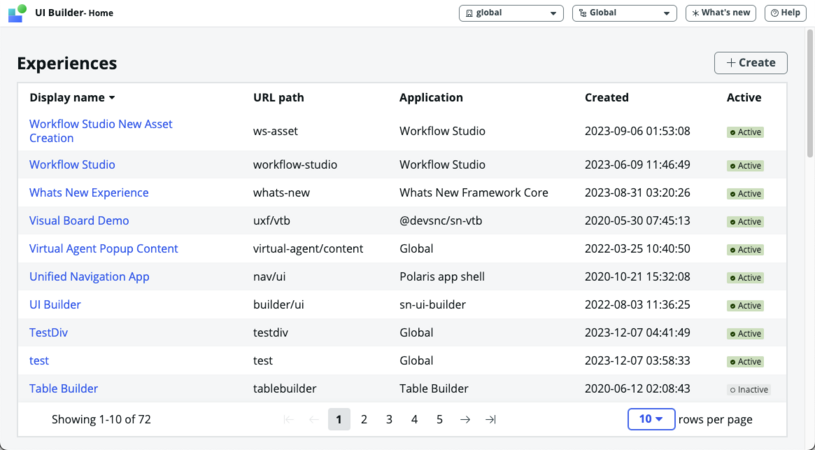Open the Help button
This screenshot has width=815, height=450.
785,13
